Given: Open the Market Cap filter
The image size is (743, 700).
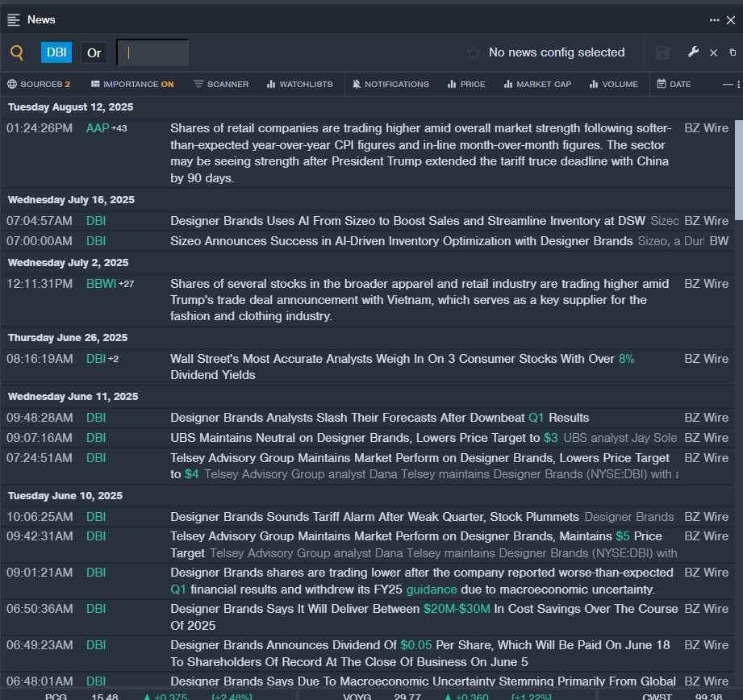Looking at the screenshot, I should pos(537,85).
